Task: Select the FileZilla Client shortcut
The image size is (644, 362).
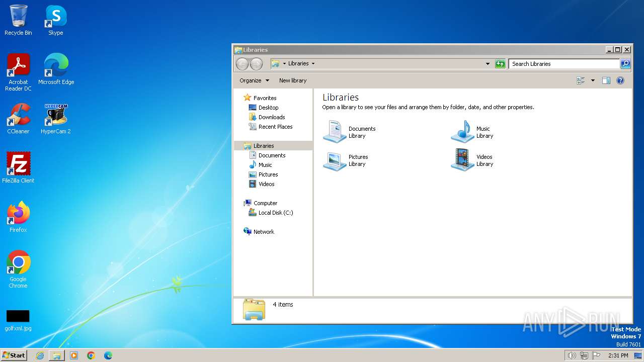Action: click(18, 168)
